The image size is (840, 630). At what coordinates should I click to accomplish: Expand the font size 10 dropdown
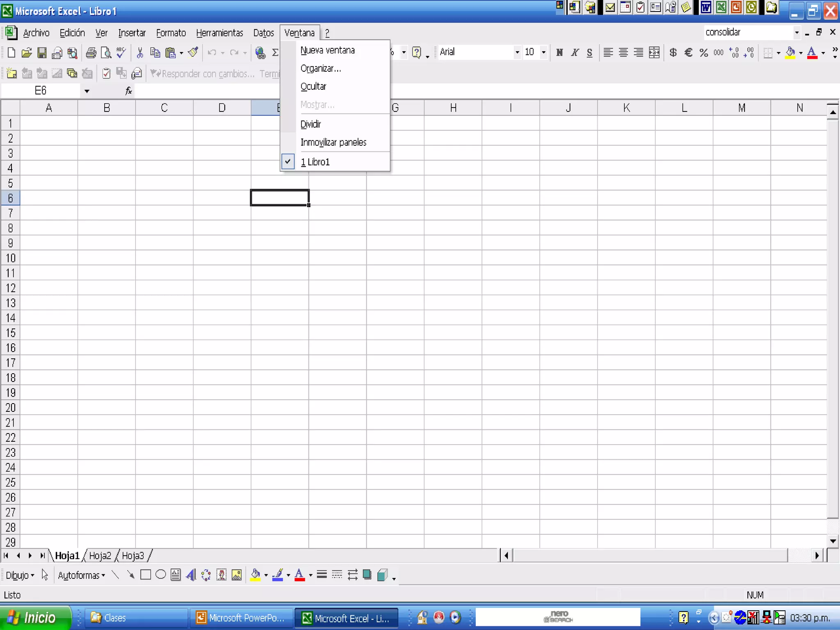pos(543,52)
